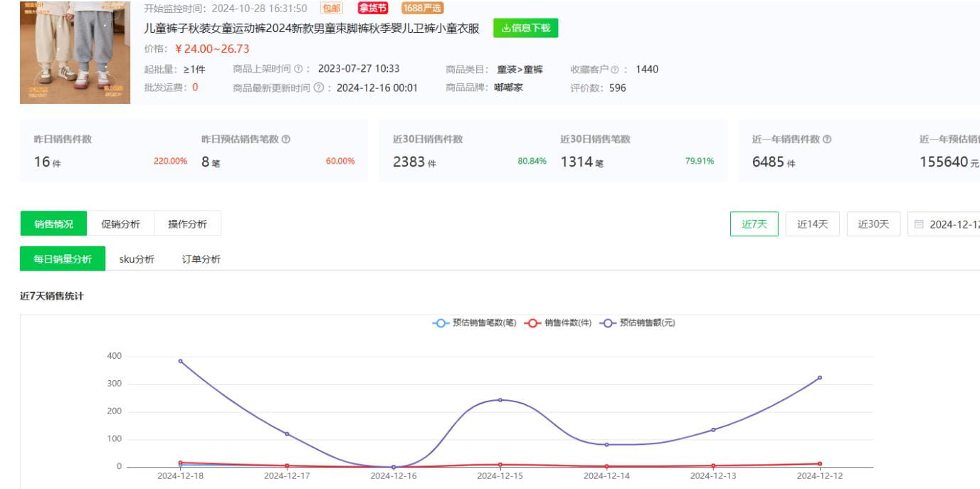
Task: Click the 包邮 tag badge
Action: (x=332, y=9)
